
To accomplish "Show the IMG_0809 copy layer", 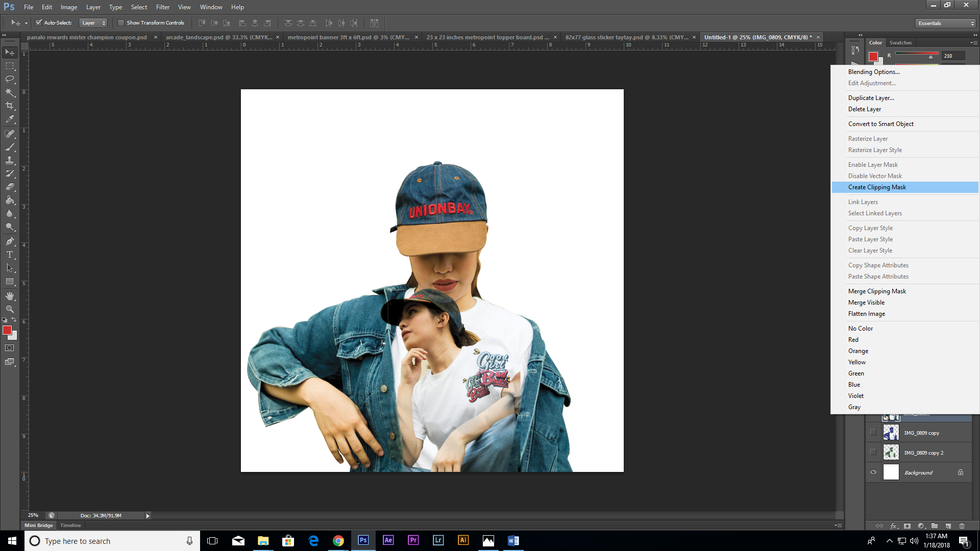I will tap(873, 433).
